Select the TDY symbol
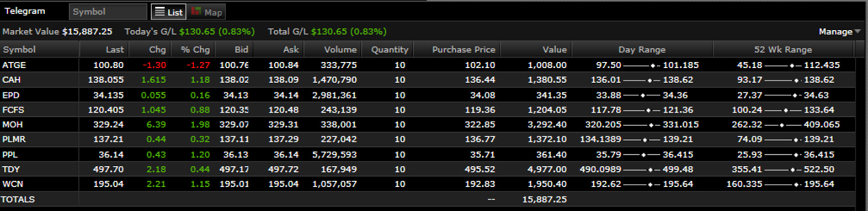Viewport: 868px width, 211px height. 11,170
